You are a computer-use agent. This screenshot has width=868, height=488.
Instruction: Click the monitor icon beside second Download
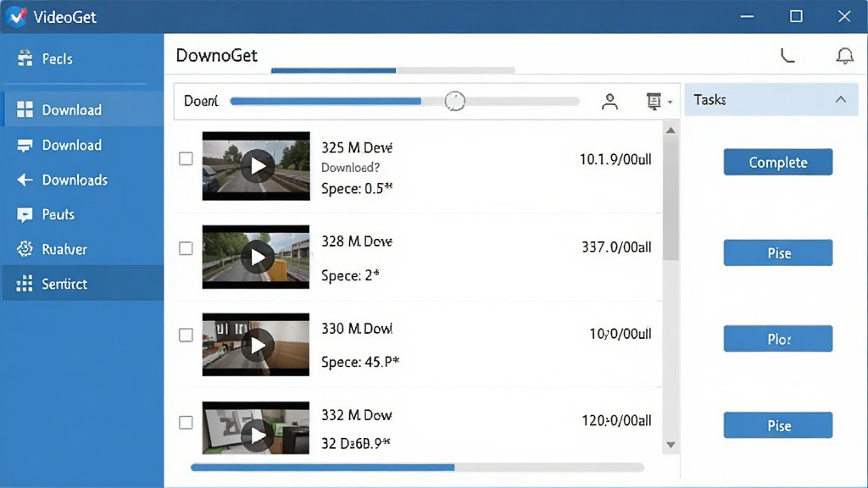[x=25, y=146]
